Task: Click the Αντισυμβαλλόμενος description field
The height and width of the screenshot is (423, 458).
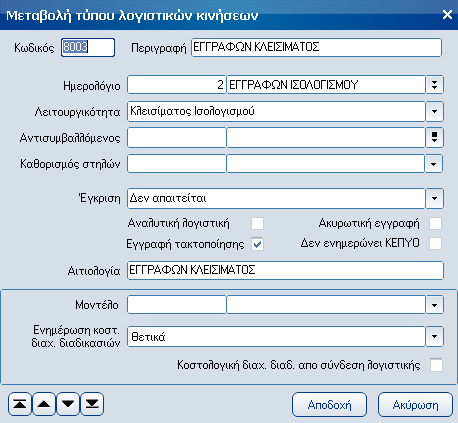Action: pyautogui.click(x=326, y=137)
